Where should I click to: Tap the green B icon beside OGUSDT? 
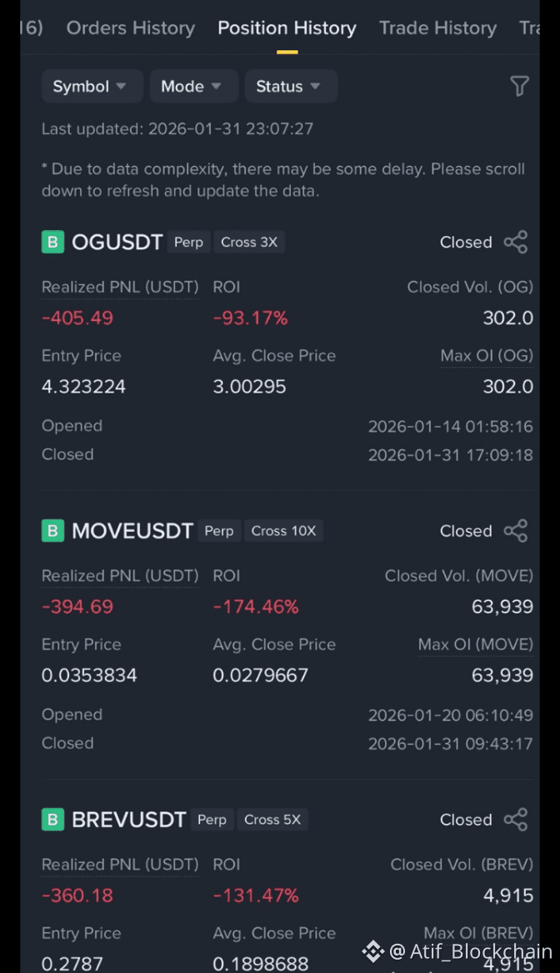(52, 242)
